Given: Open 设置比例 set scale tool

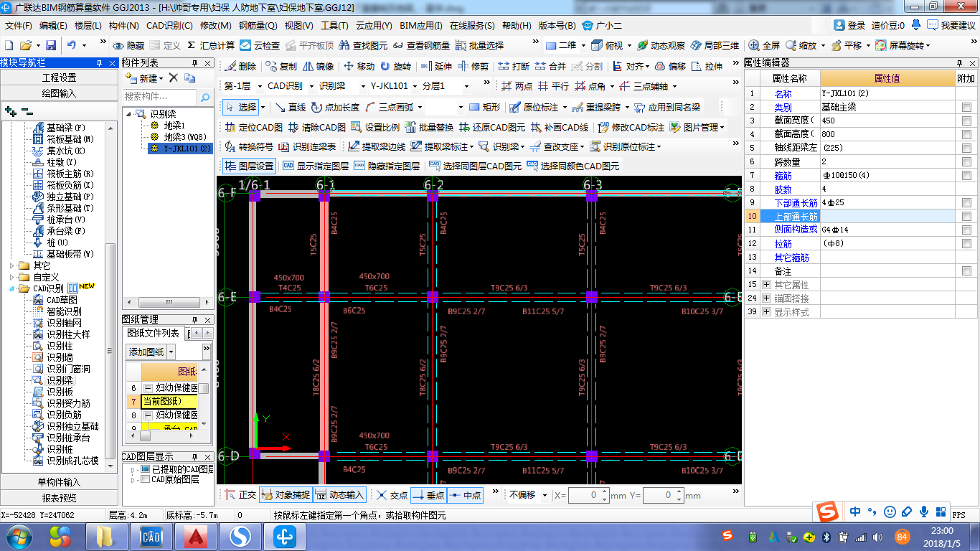Looking at the screenshot, I should pos(374,127).
